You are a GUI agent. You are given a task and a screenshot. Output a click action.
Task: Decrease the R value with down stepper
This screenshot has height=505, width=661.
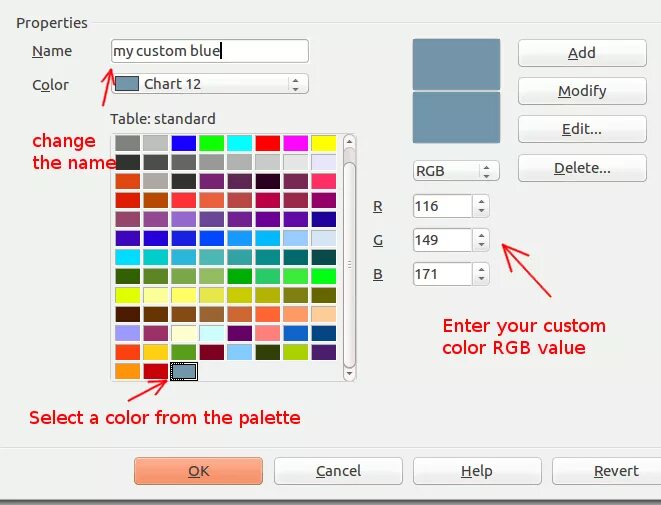[481, 211]
